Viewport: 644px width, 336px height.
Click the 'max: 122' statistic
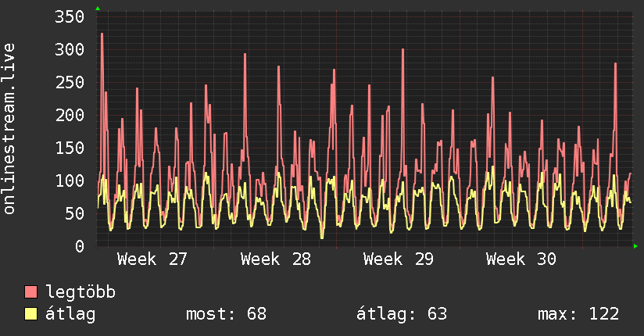point(578,314)
